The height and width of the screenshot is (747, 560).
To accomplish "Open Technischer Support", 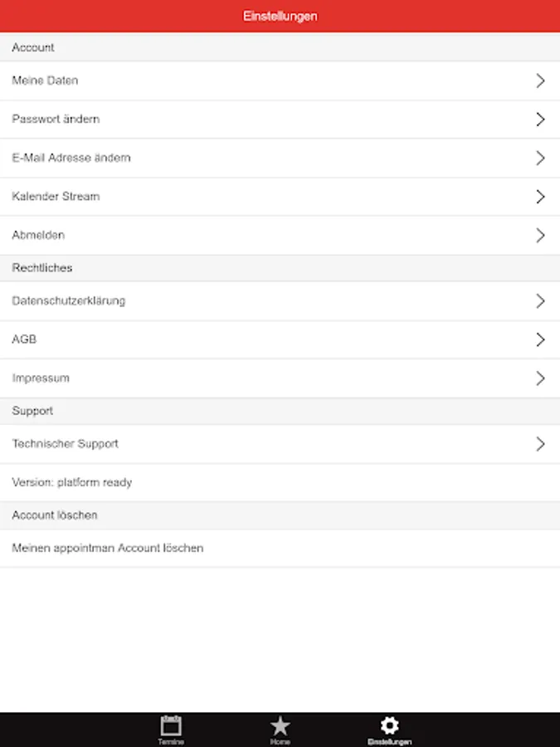I will coord(280,443).
